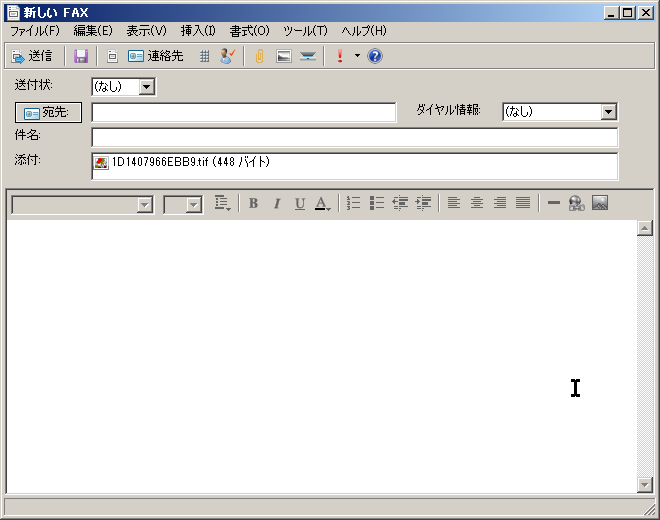The width and height of the screenshot is (660, 520).
Task: Toggle underline formatting
Action: click(x=300, y=203)
